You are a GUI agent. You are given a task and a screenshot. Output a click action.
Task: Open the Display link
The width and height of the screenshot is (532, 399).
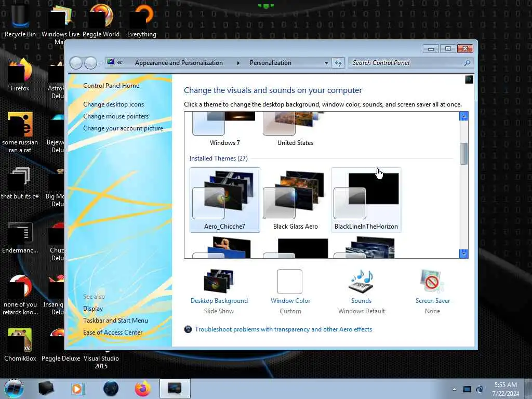tap(93, 309)
